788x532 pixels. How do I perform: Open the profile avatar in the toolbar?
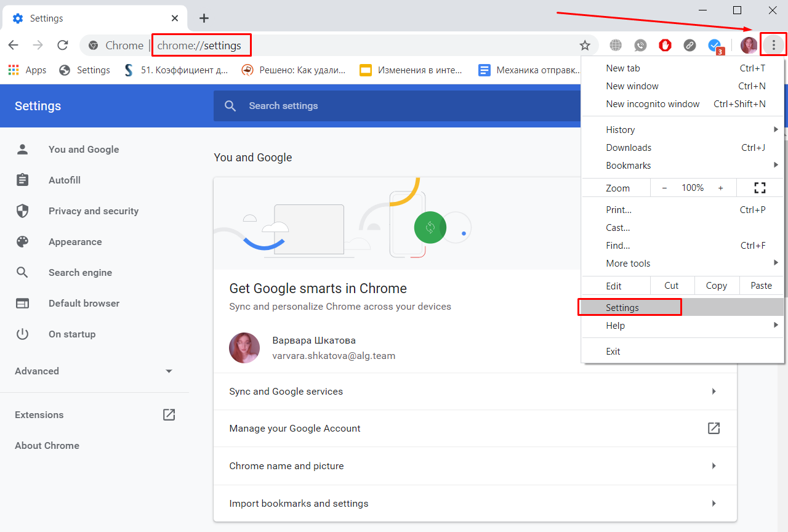[x=749, y=45]
